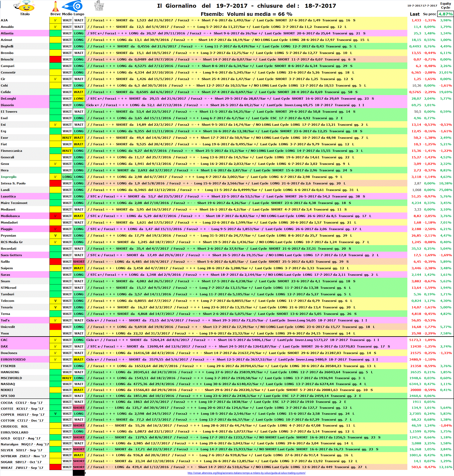Click the GOLD SHORT Lungo cell
The image size is (454, 476).
point(79,437)
